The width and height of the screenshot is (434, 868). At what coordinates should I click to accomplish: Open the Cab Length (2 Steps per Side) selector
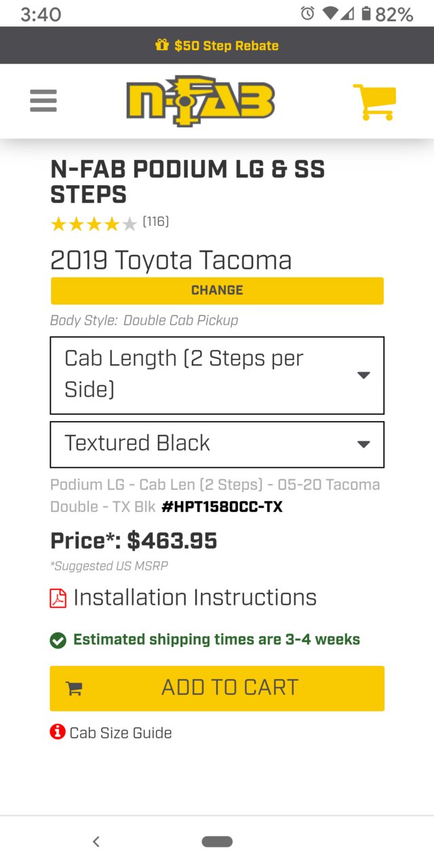pyautogui.click(x=217, y=375)
